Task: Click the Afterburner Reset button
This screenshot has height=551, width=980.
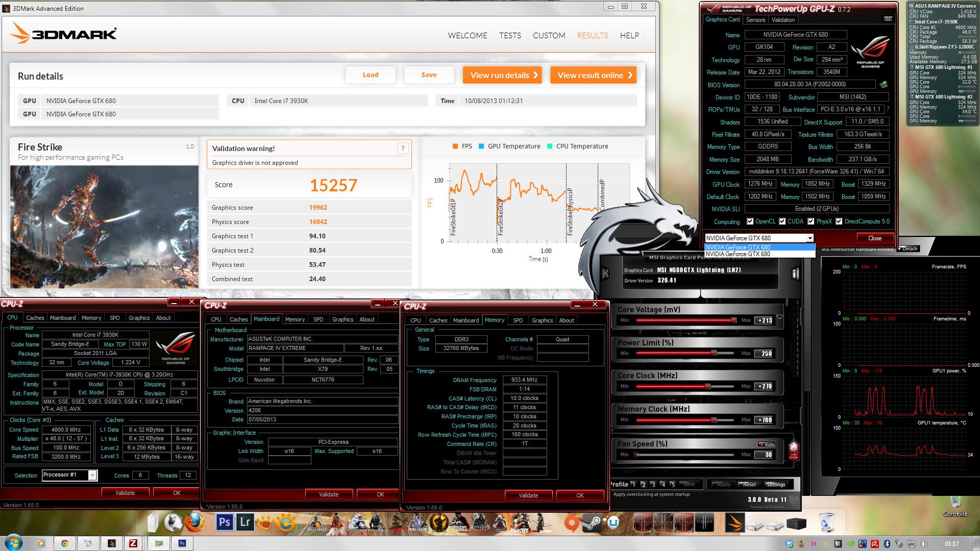Action: [x=749, y=485]
